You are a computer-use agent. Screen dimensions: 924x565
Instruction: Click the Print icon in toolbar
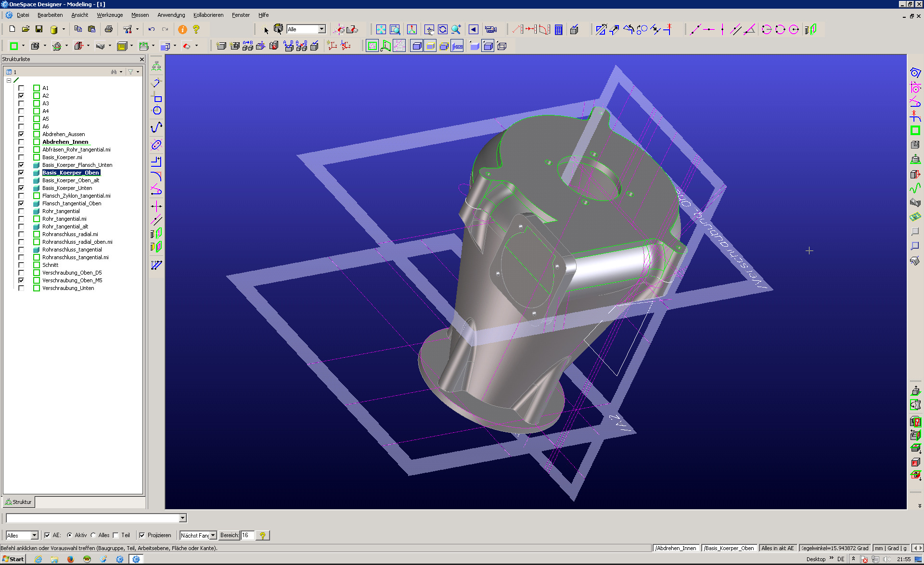pyautogui.click(x=109, y=29)
